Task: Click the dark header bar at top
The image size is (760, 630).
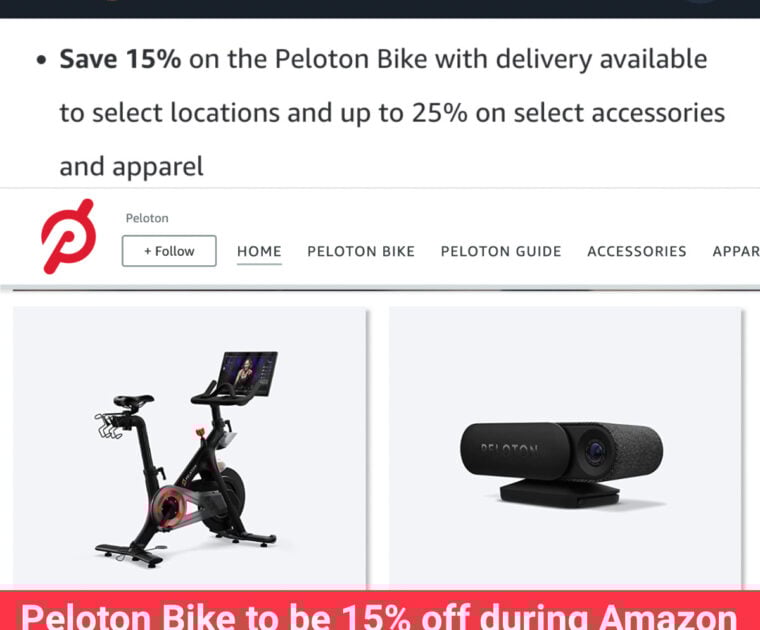Action: (380, 9)
